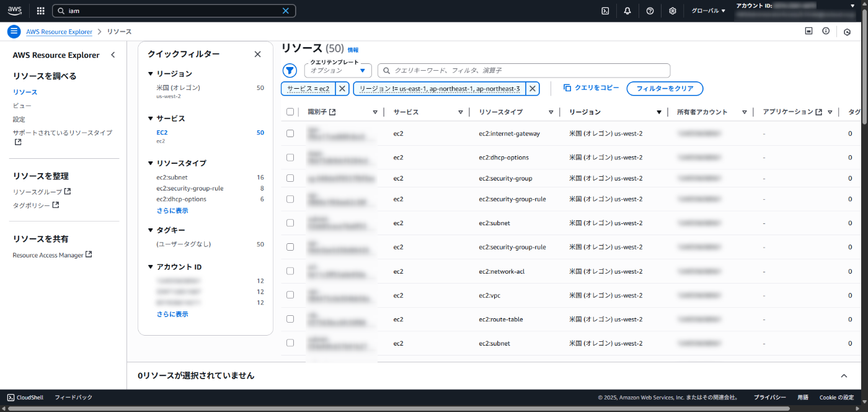This screenshot has height=412, width=868.
Task: Toggle the hamburger navigation menu
Action: tap(14, 32)
